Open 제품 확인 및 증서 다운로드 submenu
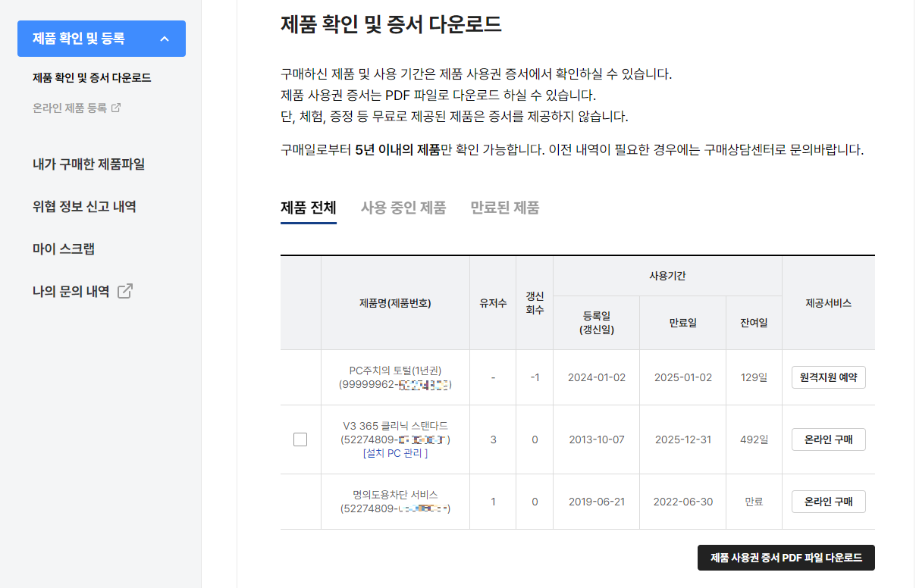This screenshot has height=588, width=916. pos(92,78)
